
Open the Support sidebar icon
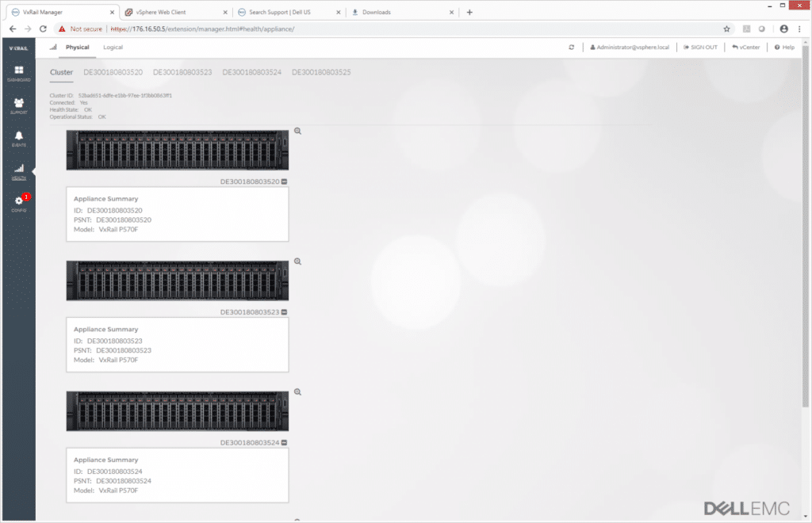19,106
